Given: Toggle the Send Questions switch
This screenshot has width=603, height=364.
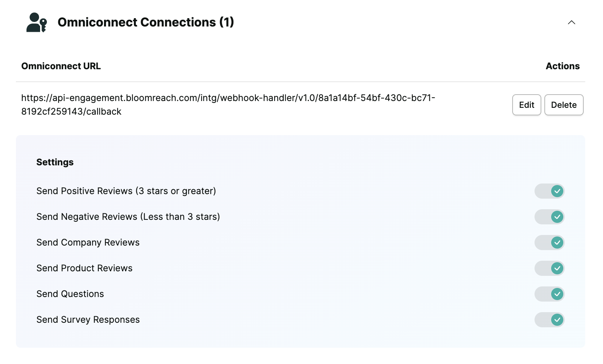Looking at the screenshot, I should [549, 294].
